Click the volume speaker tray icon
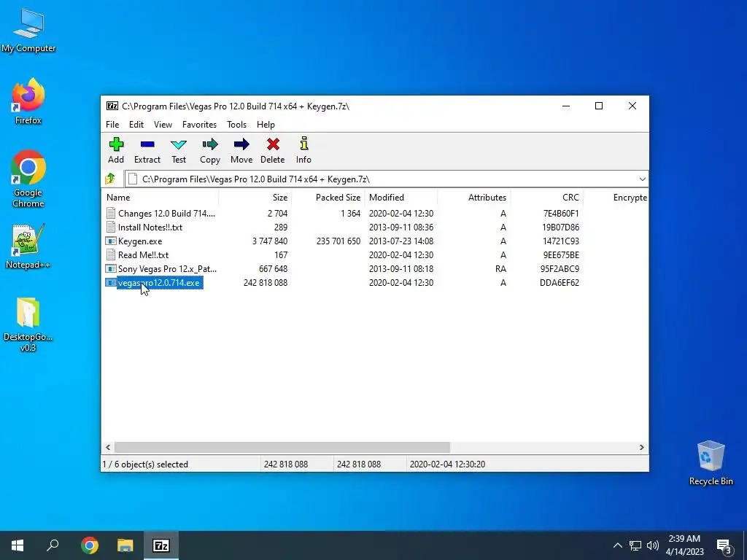747x560 pixels. [x=653, y=545]
